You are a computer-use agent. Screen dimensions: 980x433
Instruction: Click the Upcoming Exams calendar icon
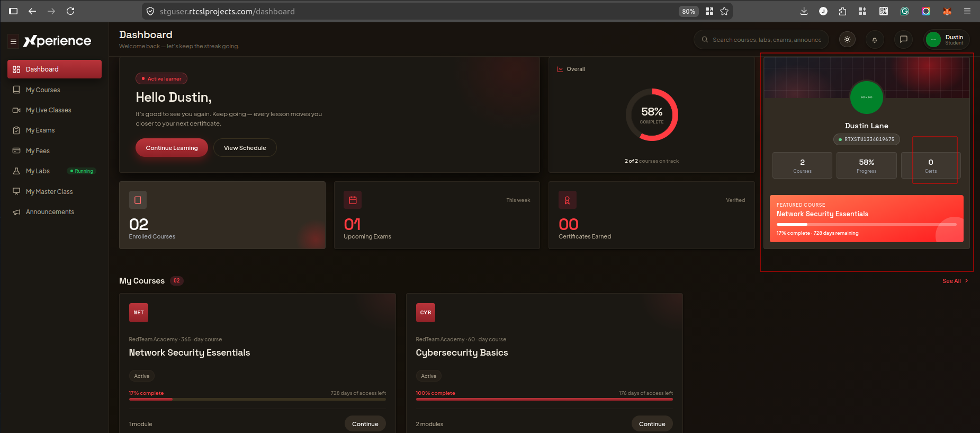tap(353, 200)
